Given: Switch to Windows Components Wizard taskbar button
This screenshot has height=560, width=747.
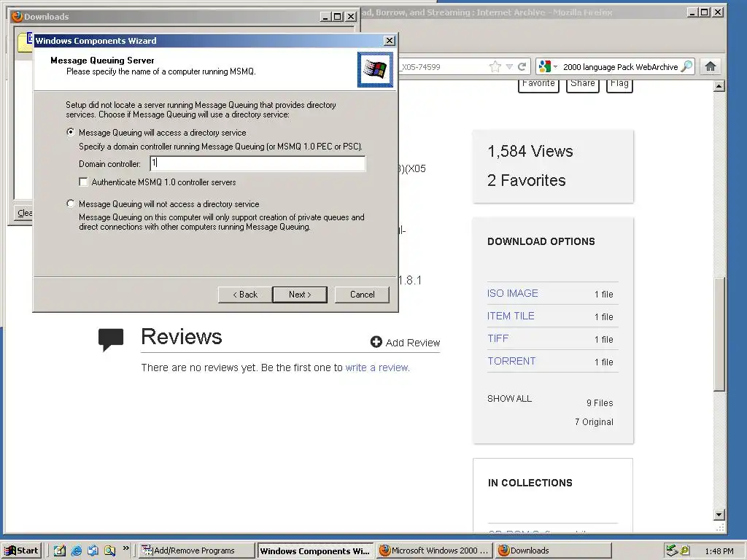Looking at the screenshot, I should tap(315, 551).
